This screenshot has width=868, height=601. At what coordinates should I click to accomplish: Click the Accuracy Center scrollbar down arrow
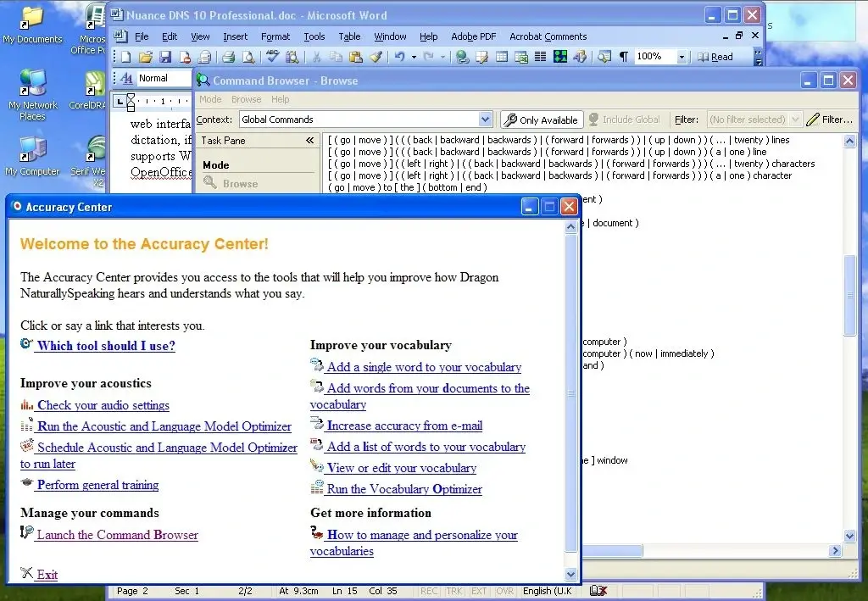pos(570,575)
